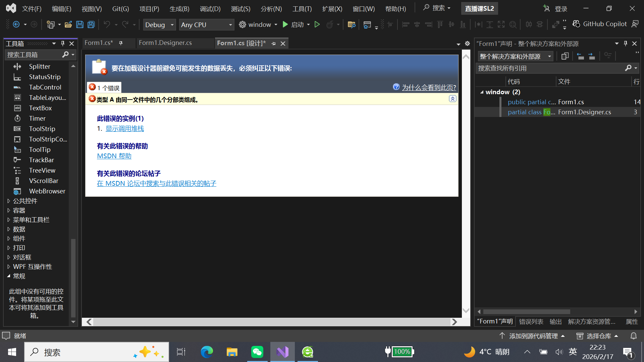Click the 搜索查找所有引用 search field
Screen dimensions: 644x362
coord(550,68)
